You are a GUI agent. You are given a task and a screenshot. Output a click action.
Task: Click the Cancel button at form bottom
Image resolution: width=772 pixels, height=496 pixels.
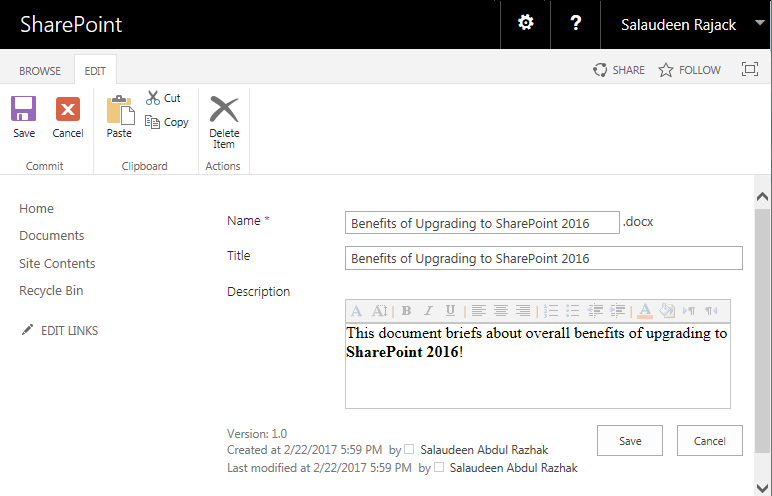coord(709,440)
